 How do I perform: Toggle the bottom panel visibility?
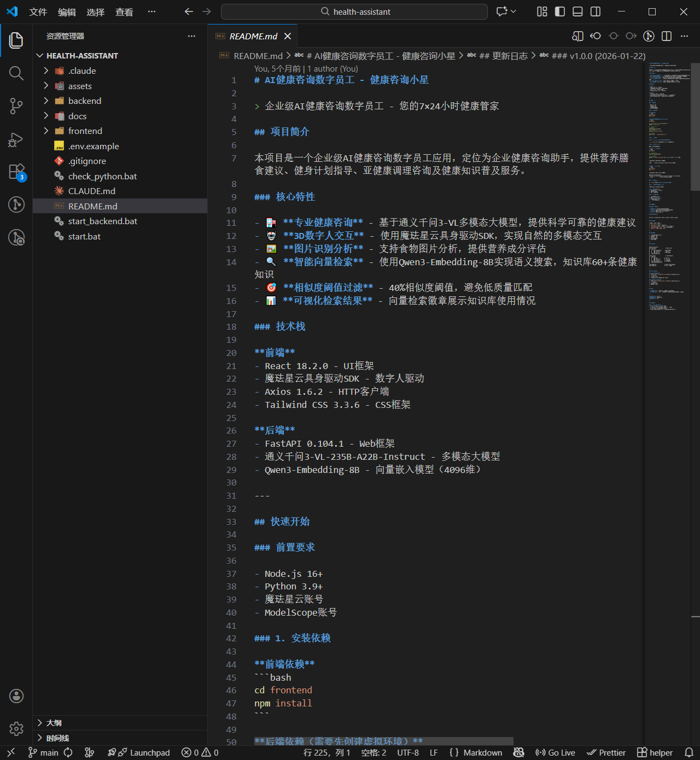pyautogui.click(x=577, y=11)
